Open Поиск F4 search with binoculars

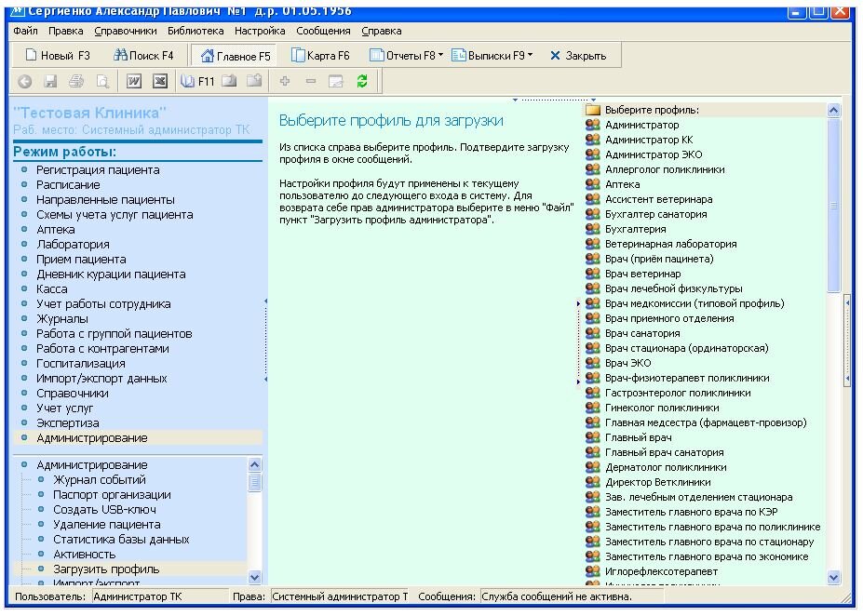[x=143, y=56]
